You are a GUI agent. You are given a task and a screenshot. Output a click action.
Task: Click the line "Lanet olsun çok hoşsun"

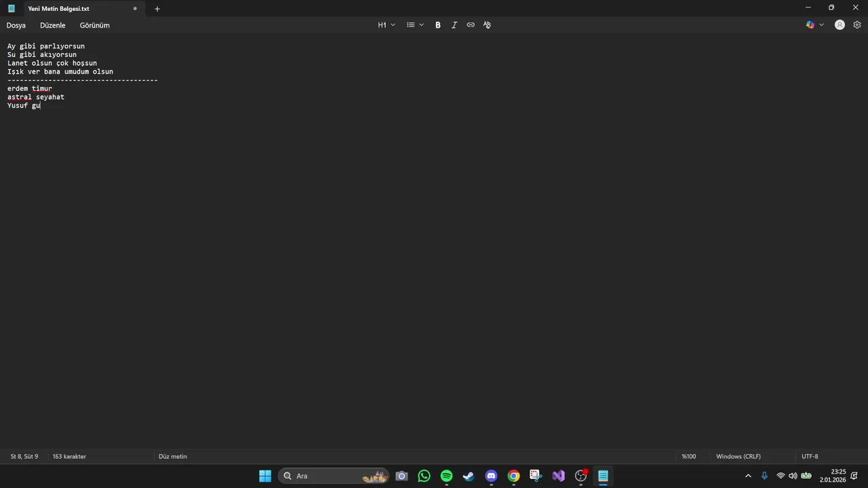pyautogui.click(x=52, y=63)
